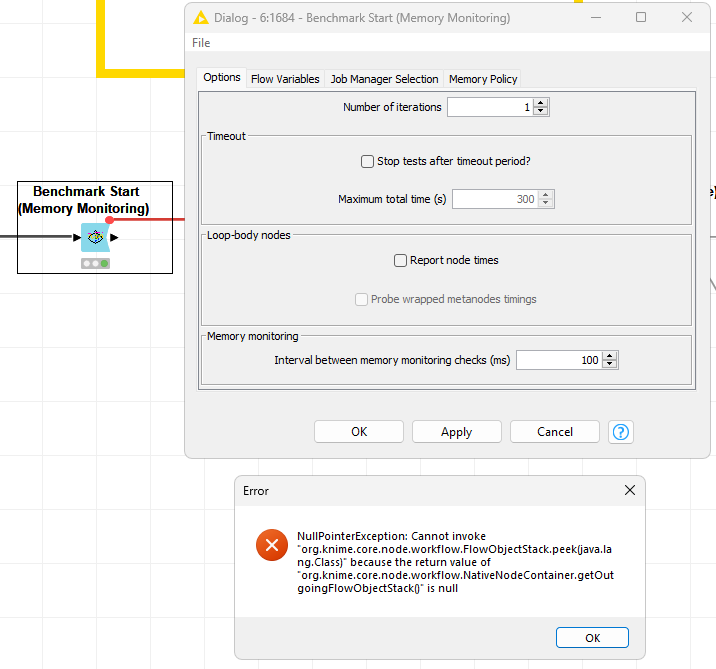Decrease the Maximum total time value
Image resolution: width=716 pixels, height=669 pixels.
tap(546, 204)
